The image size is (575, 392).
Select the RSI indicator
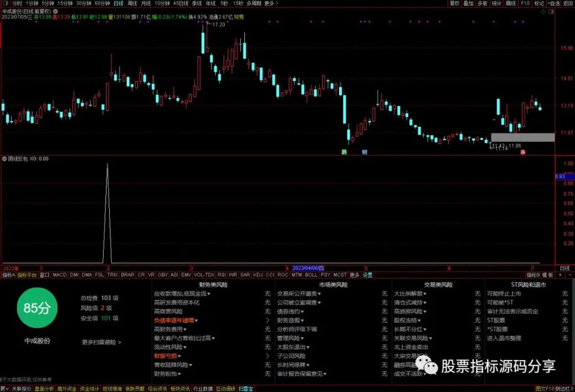[x=221, y=275]
